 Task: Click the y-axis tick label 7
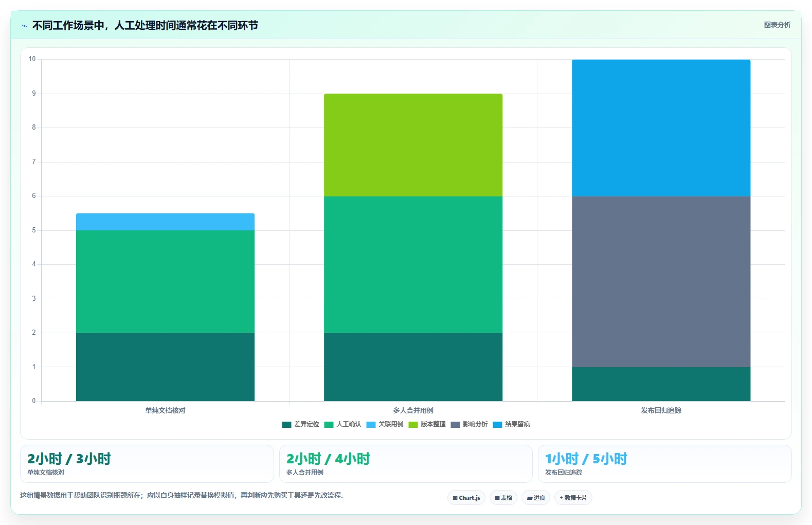[x=34, y=162]
